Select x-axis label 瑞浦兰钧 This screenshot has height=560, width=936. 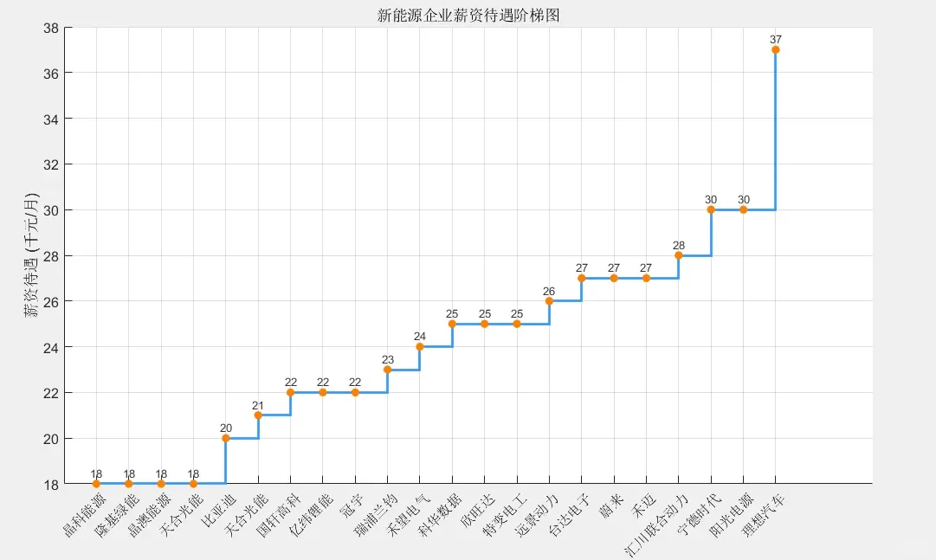376,515
